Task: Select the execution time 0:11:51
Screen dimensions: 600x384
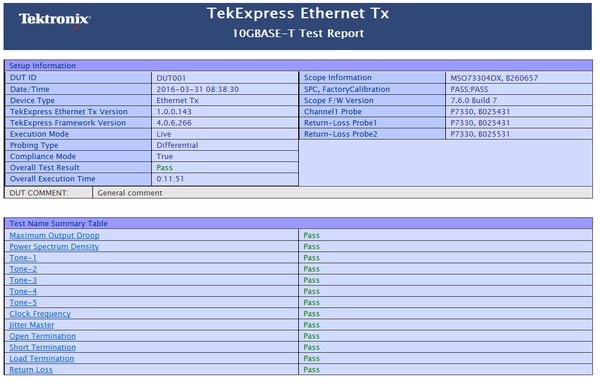Action: click(x=170, y=179)
